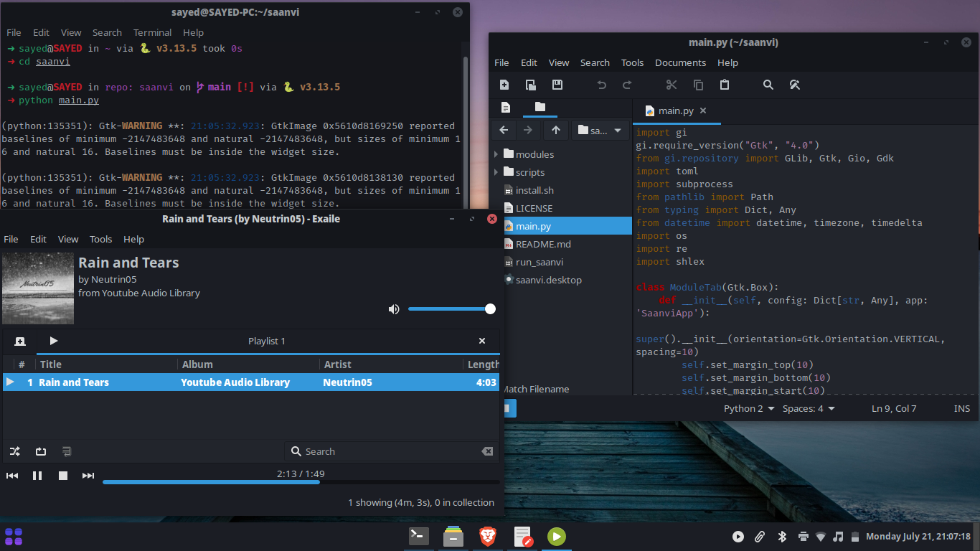Expand the modules folder

[x=496, y=154]
